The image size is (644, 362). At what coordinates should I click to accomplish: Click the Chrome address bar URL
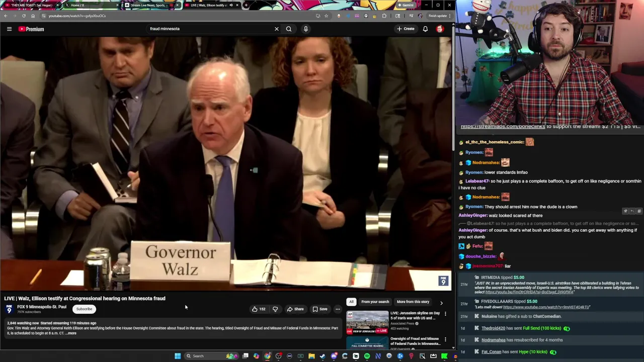[x=77, y=16]
